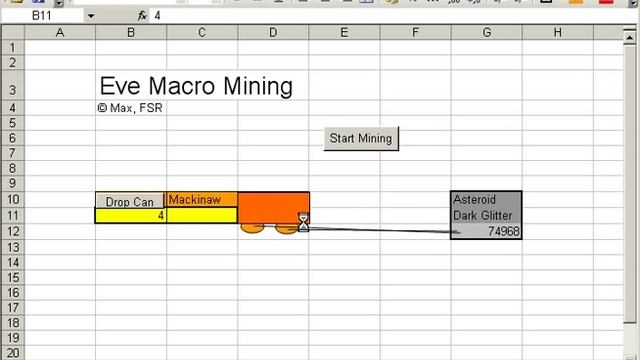This screenshot has width=640, height=360.
Task: Select the cell with value 74968
Action: (x=486, y=231)
